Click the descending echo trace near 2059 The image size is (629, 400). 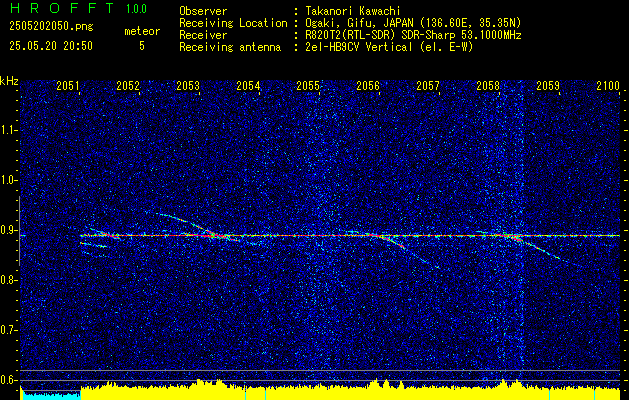[548, 252]
